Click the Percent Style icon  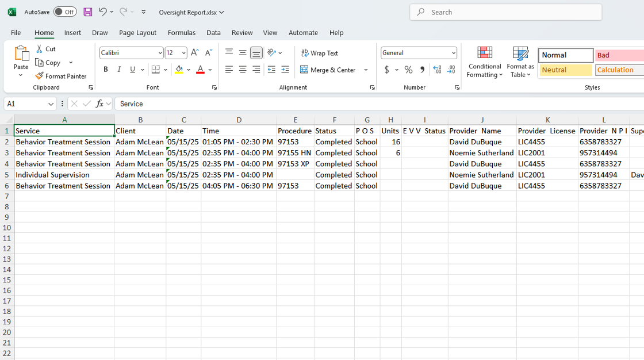[408, 70]
